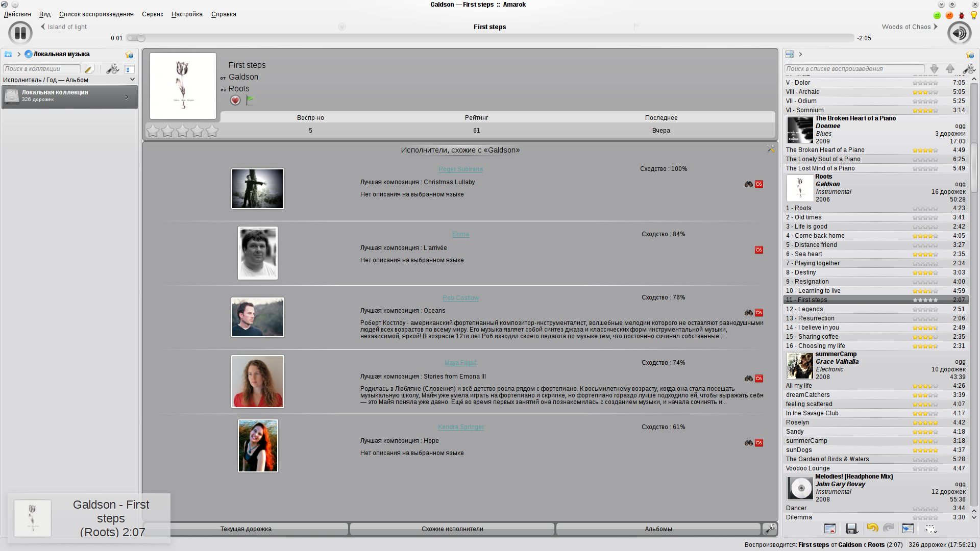Open bookmarks star in the playlist panel
This screenshot has height=551, width=980.
[x=970, y=55]
